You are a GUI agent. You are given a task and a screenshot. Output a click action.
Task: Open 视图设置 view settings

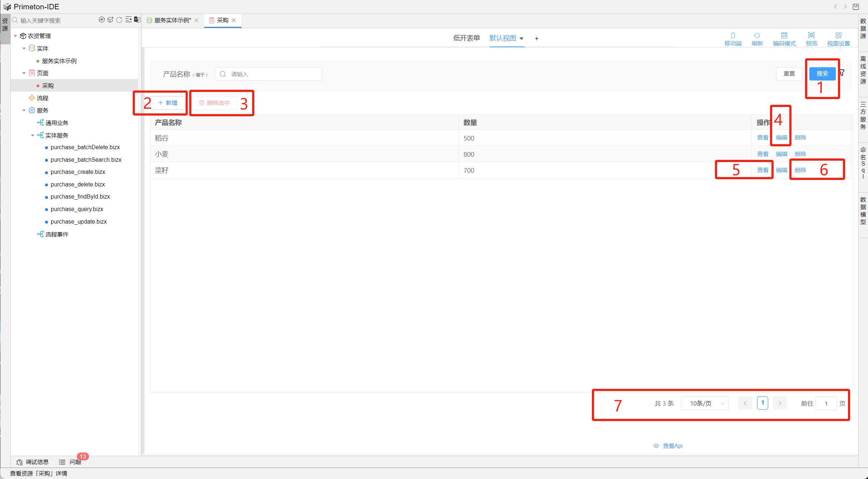838,39
